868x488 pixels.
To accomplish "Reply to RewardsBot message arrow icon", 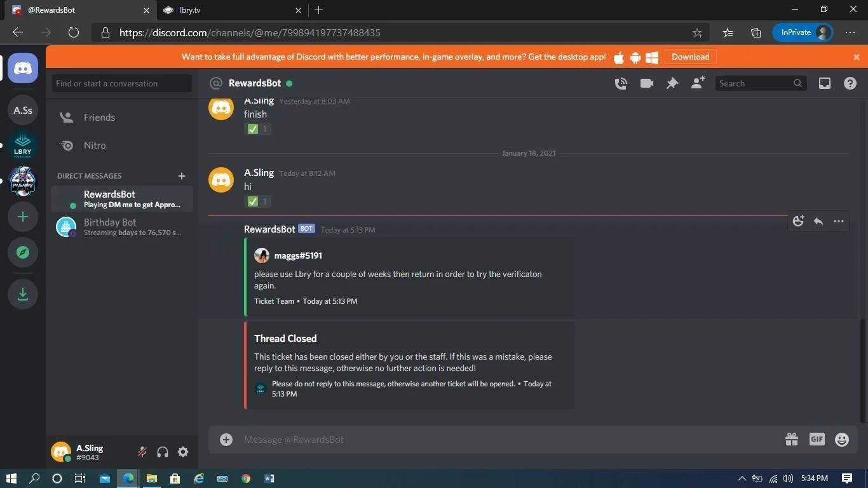I will pyautogui.click(x=818, y=221).
